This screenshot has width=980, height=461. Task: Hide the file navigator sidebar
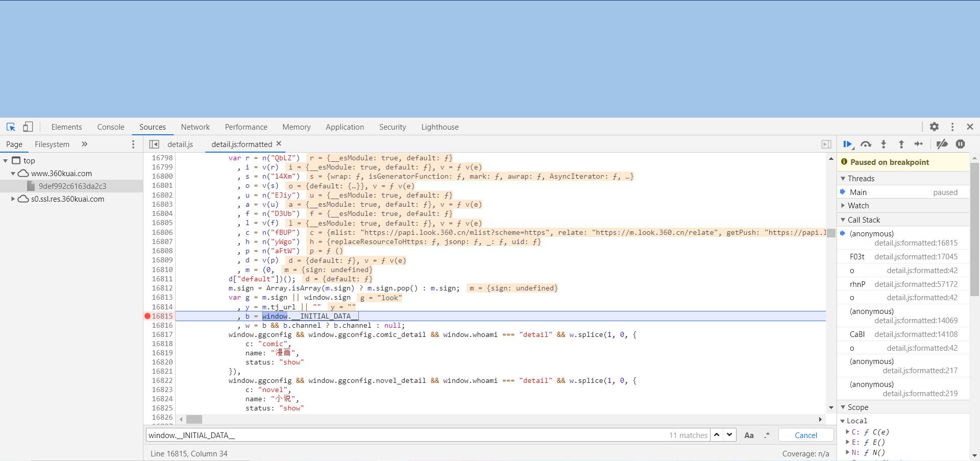coord(154,144)
